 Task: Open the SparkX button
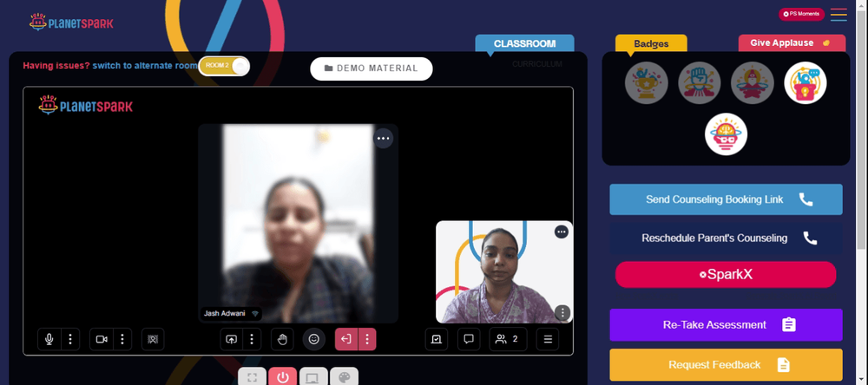click(726, 274)
